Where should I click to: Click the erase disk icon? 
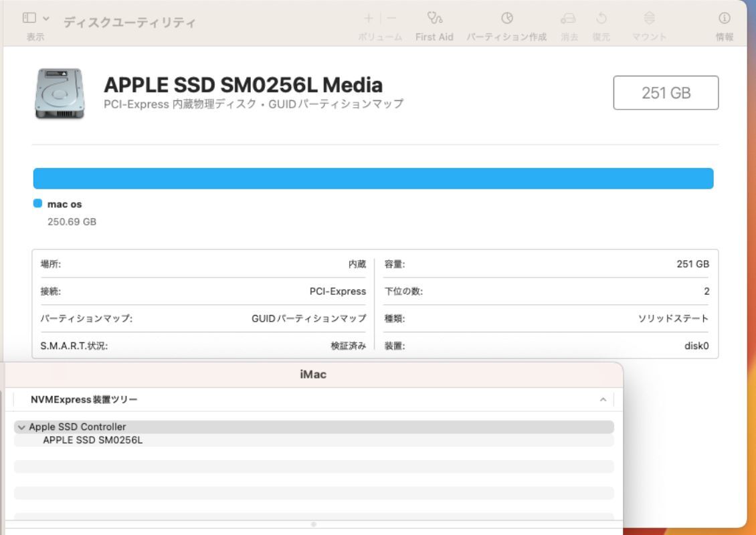click(x=568, y=18)
